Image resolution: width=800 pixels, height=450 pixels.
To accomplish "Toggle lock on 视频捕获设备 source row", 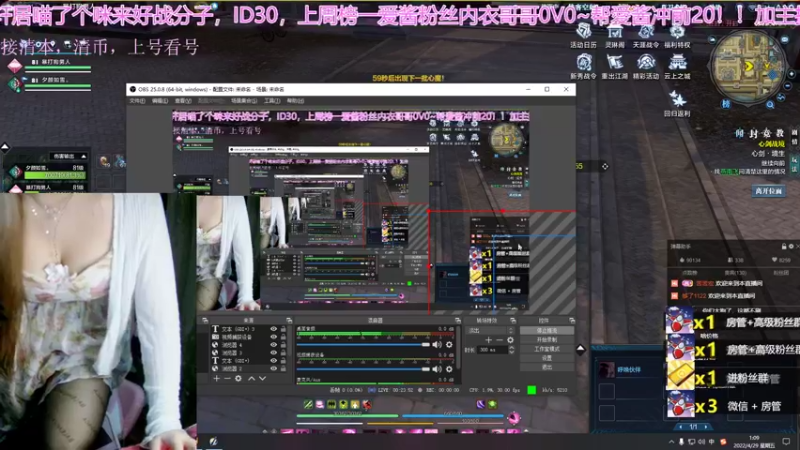I will [x=283, y=337].
